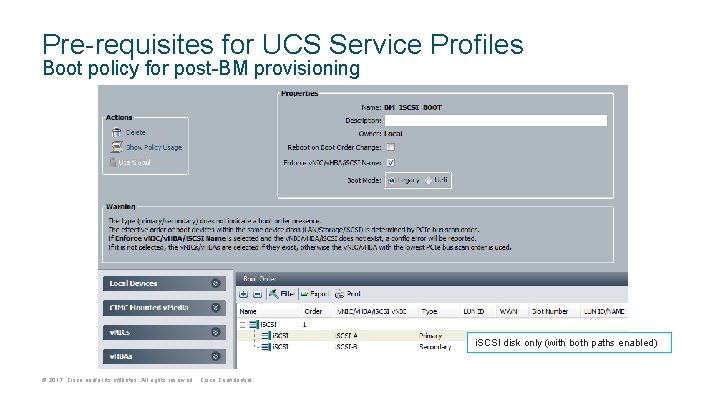
Task: Click the Primary type cell
Action: pos(430,336)
